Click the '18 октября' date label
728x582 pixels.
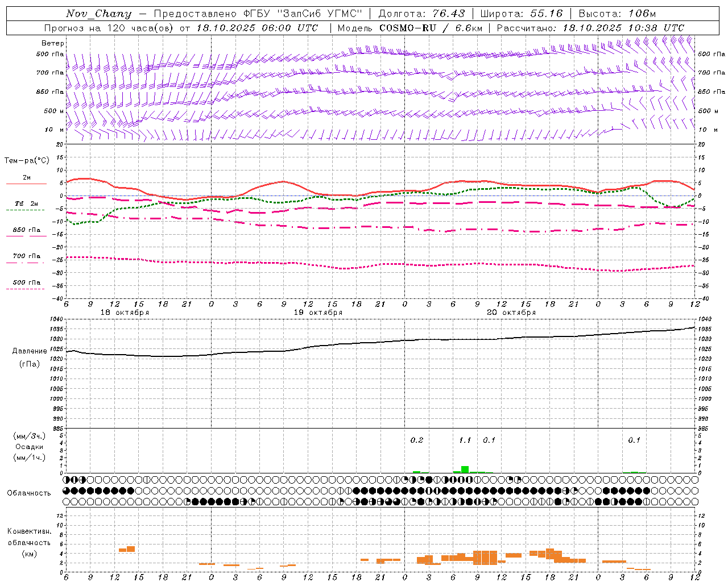[x=125, y=313]
